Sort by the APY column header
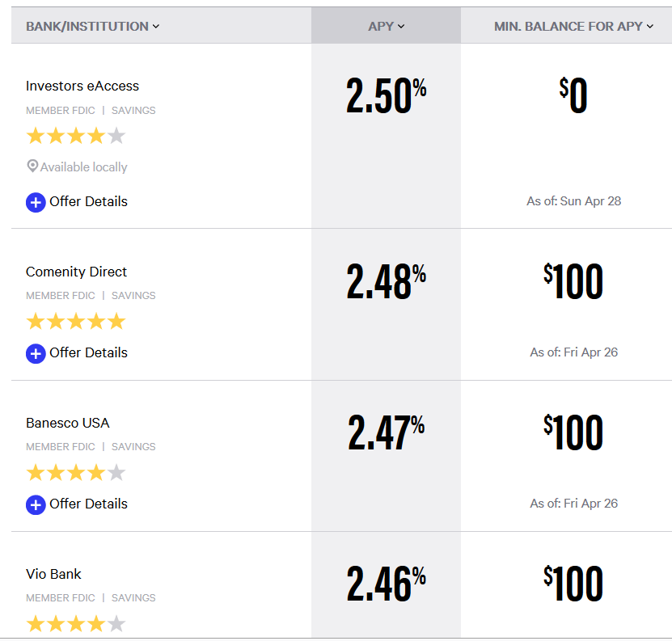 tap(386, 26)
